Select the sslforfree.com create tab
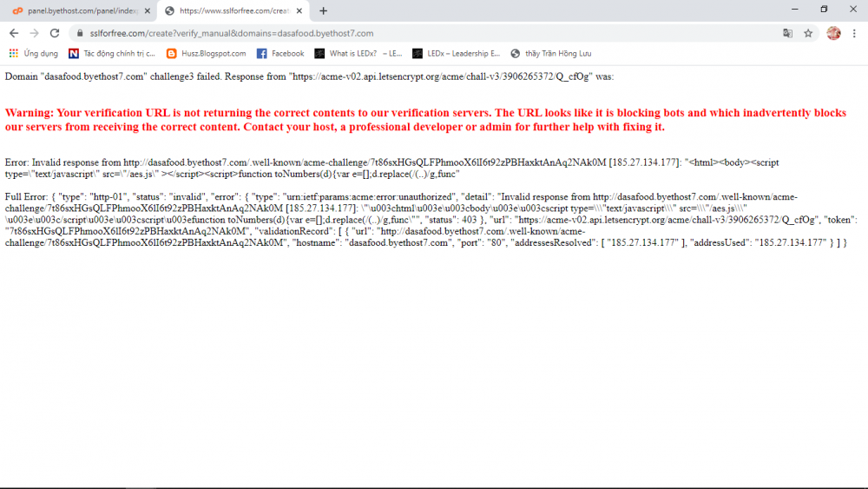Screen dimensions: 868x489 pyautogui.click(x=233, y=10)
